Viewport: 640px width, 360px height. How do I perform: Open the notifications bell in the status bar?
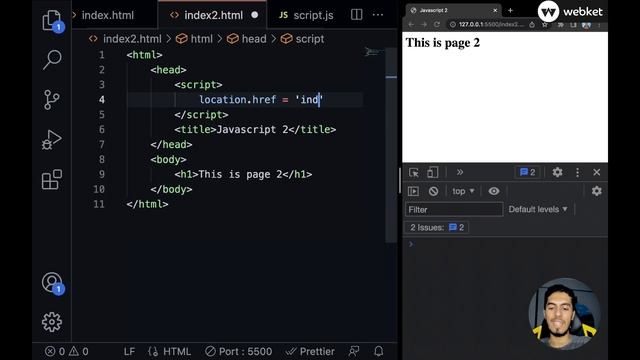379,351
